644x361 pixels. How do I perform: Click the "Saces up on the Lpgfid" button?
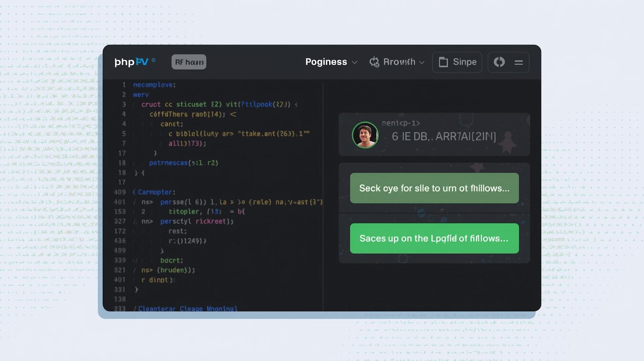434,239
